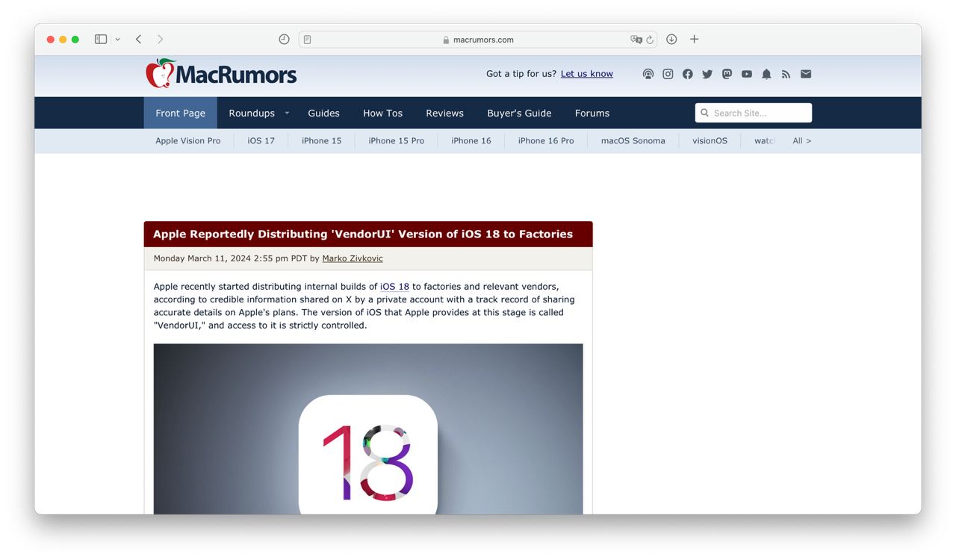Screen dimensions: 956x560
Task: Open the Buyer's Guide tab
Action: click(x=519, y=113)
